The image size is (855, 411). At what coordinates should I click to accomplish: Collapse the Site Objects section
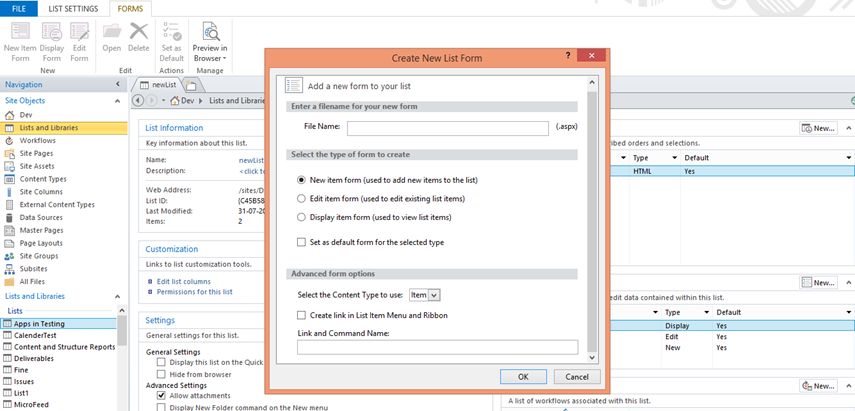click(x=118, y=101)
